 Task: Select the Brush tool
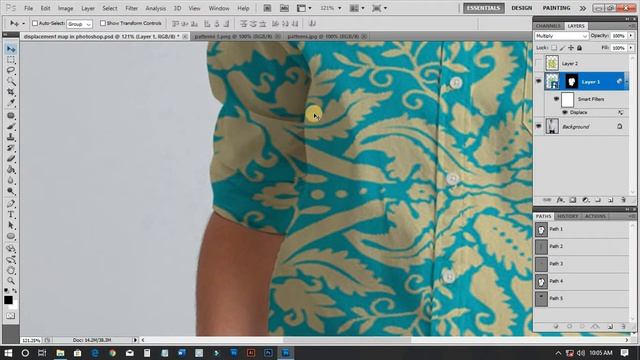coord(11,126)
